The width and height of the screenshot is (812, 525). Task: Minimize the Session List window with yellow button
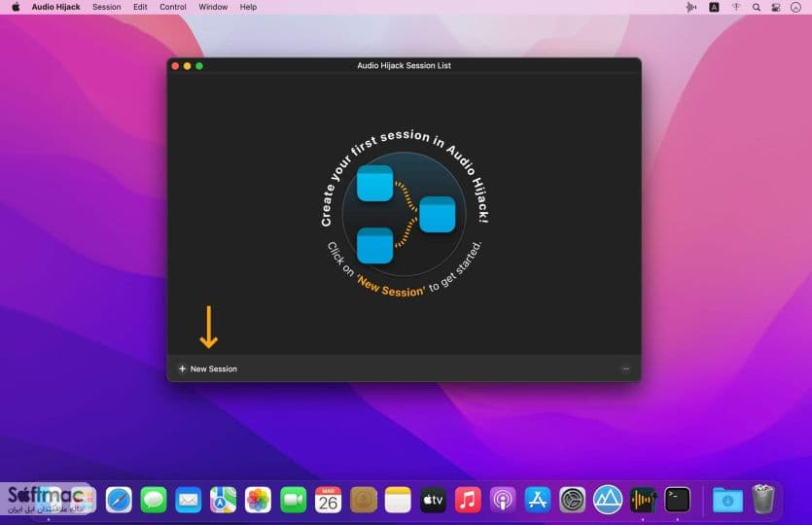(x=187, y=66)
